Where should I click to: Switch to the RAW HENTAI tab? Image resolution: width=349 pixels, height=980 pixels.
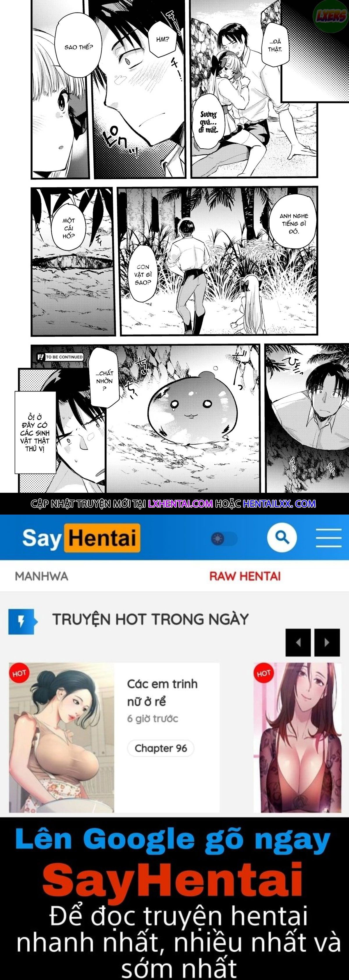[x=245, y=576]
